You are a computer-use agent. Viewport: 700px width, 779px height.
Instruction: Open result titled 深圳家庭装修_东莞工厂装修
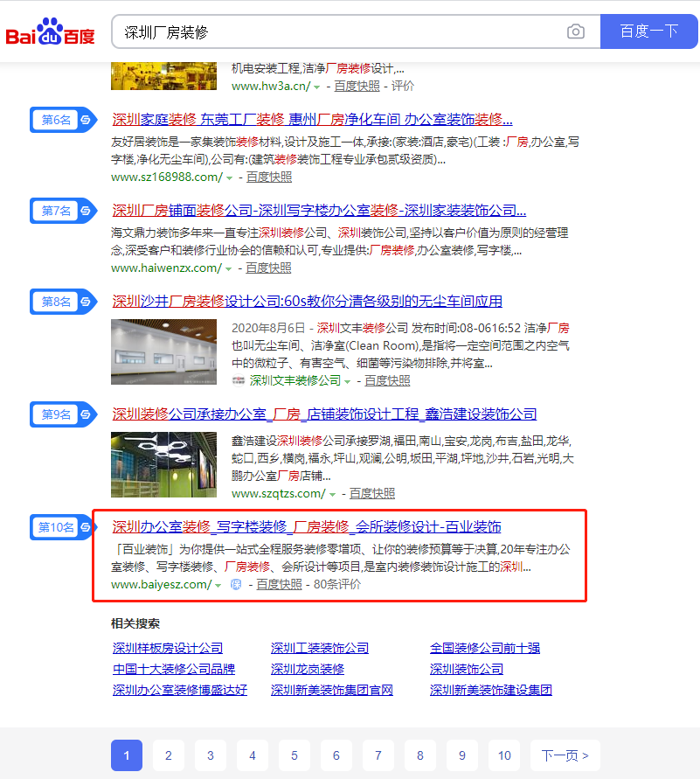(x=312, y=119)
